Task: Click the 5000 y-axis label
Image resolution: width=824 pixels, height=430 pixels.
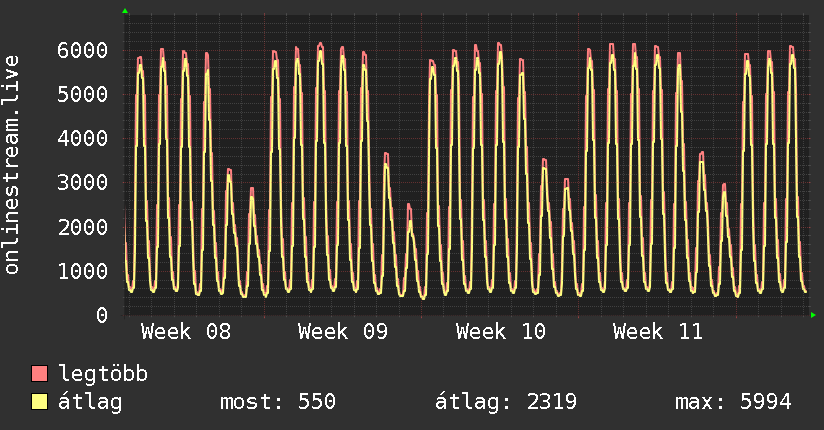Action: 83,95
